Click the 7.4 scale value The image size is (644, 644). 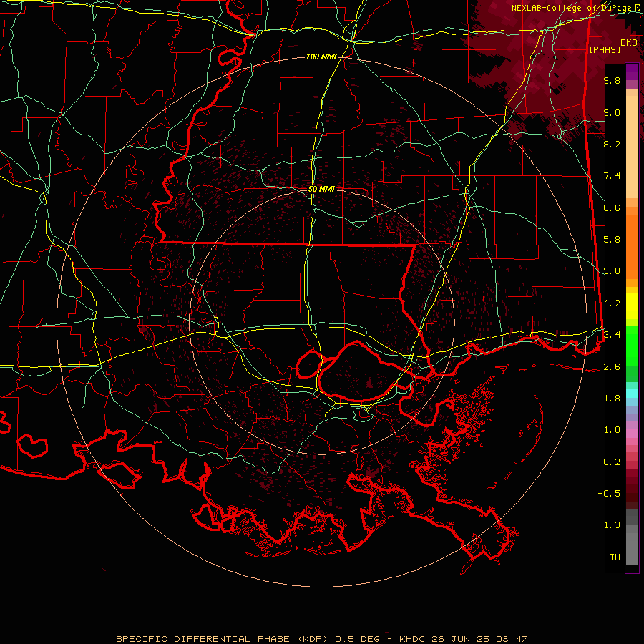coord(612,176)
